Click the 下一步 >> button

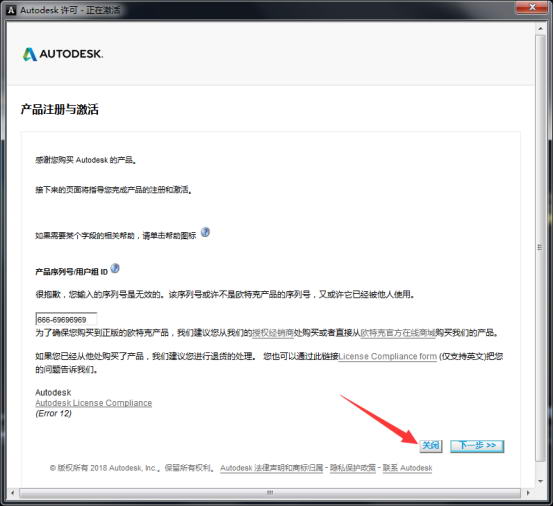pos(477,446)
